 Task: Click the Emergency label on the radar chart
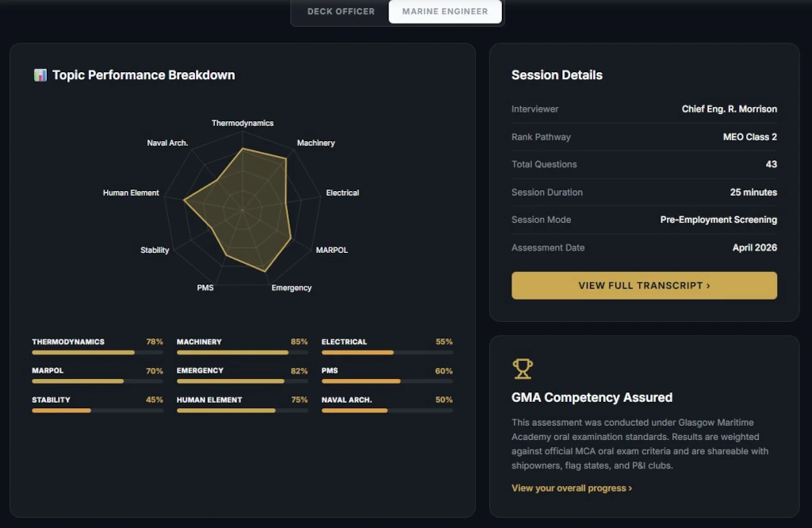292,288
